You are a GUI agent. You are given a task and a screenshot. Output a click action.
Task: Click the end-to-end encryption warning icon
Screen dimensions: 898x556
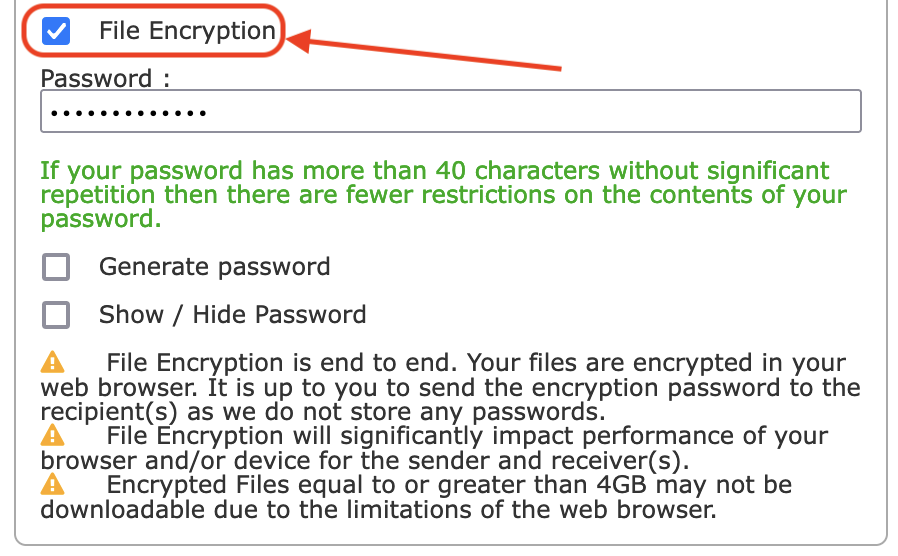click(53, 362)
